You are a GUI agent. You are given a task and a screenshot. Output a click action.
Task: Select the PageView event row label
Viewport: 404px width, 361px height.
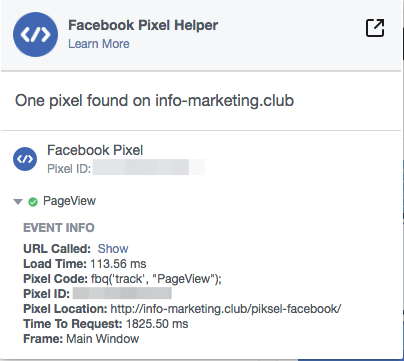pyautogui.click(x=69, y=201)
